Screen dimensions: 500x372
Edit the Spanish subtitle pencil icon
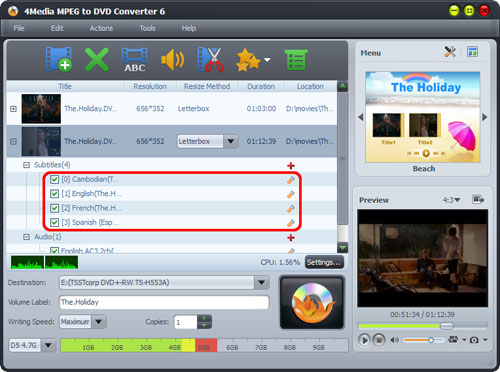(x=291, y=223)
